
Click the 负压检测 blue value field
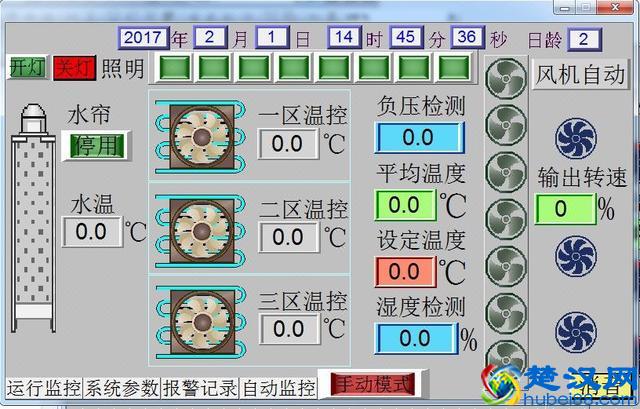[x=419, y=138]
